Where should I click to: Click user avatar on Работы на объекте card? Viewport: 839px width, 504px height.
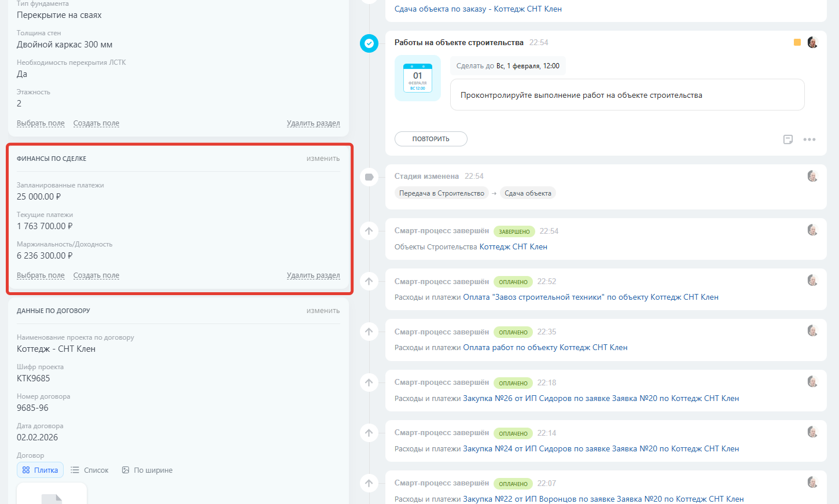[812, 43]
